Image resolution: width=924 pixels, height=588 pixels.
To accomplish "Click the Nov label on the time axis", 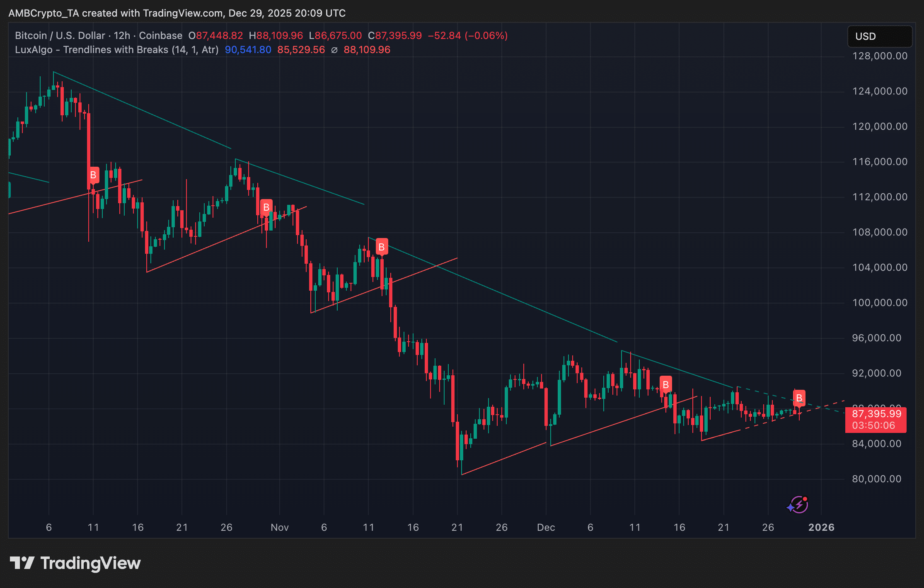I will 280,527.
